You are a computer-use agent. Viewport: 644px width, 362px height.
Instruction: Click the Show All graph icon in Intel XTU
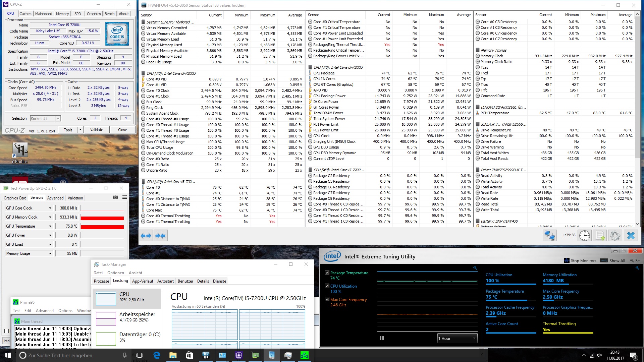[604, 260]
